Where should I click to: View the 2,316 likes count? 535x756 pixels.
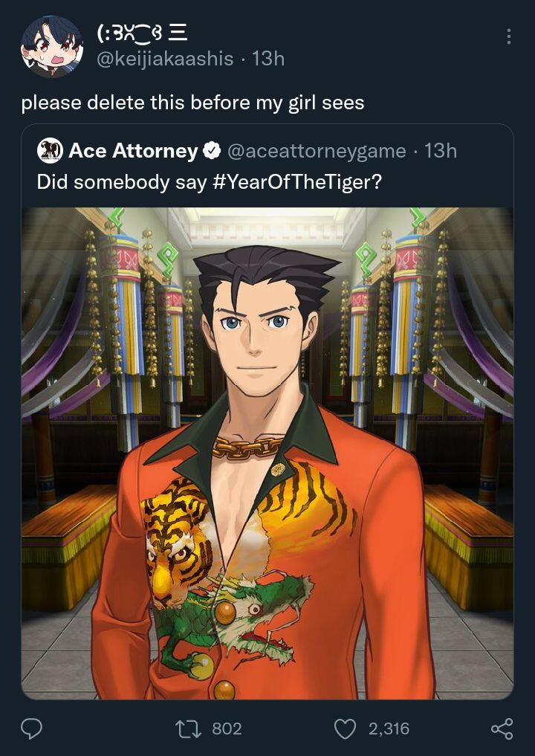[389, 728]
